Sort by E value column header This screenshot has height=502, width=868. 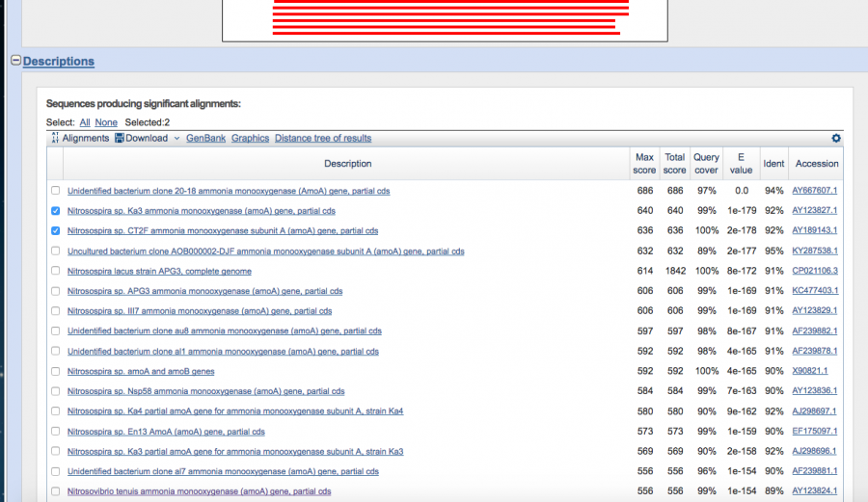pos(741,164)
